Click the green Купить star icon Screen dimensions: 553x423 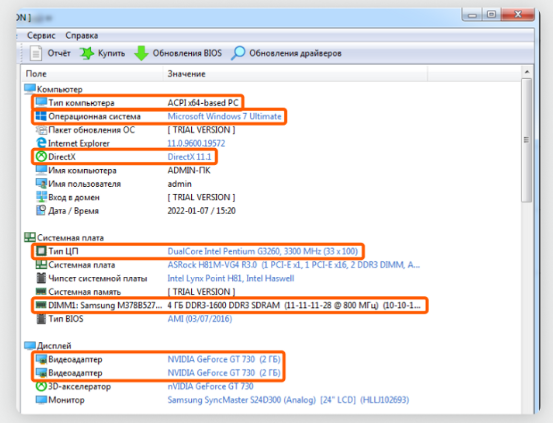[86, 53]
